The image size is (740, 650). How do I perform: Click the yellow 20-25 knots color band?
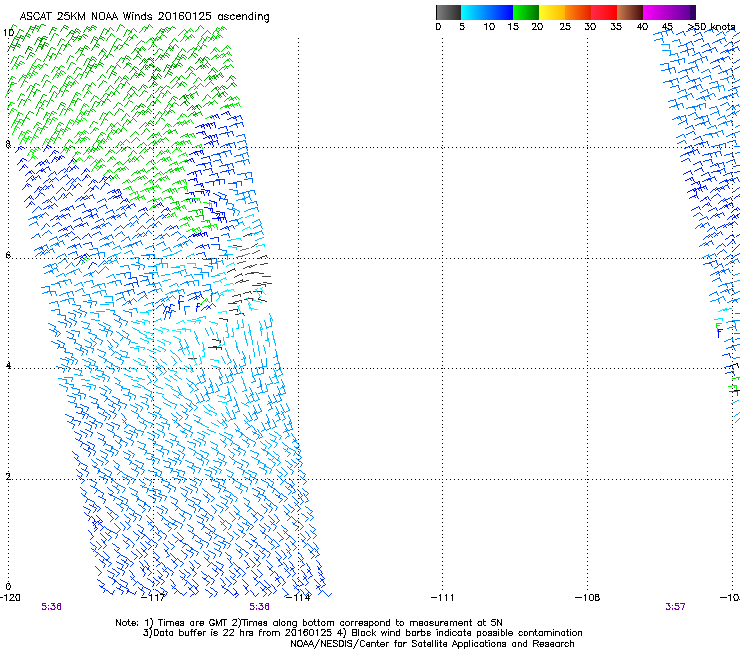click(552, 12)
